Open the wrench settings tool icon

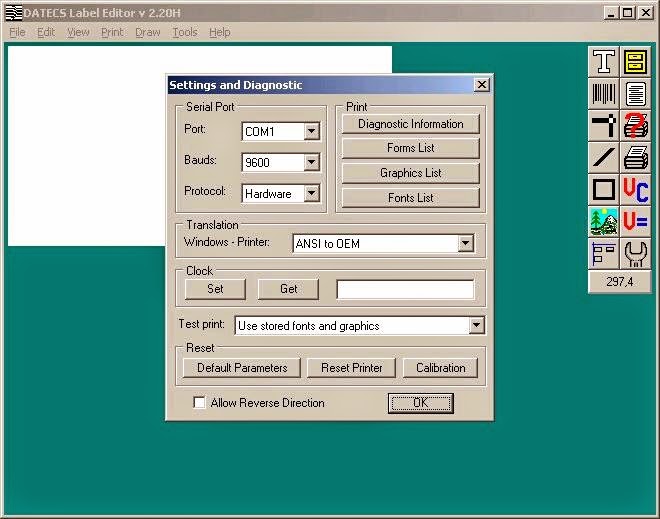[635, 253]
